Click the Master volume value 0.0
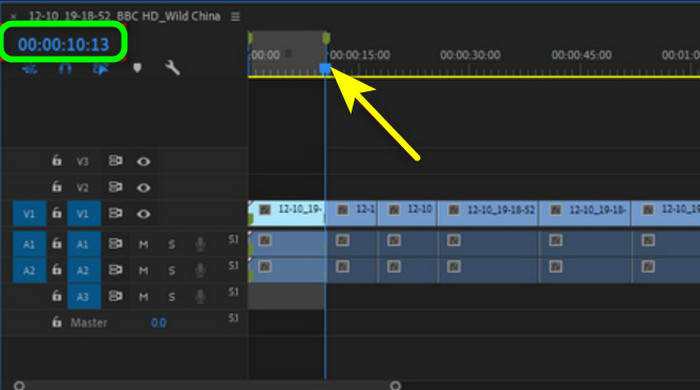This screenshot has width=700, height=390. click(158, 323)
